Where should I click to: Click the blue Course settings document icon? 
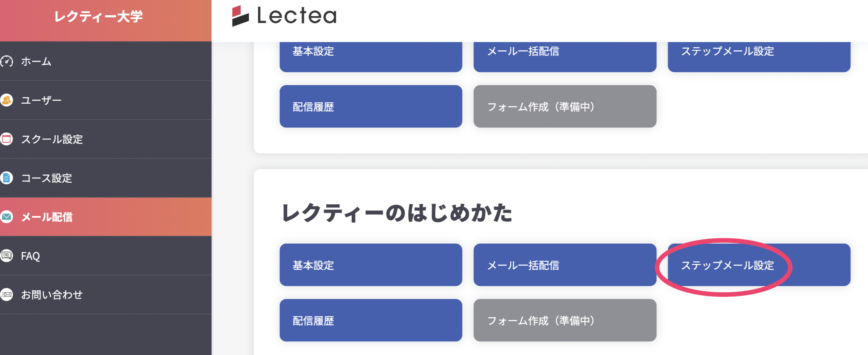pos(6,178)
